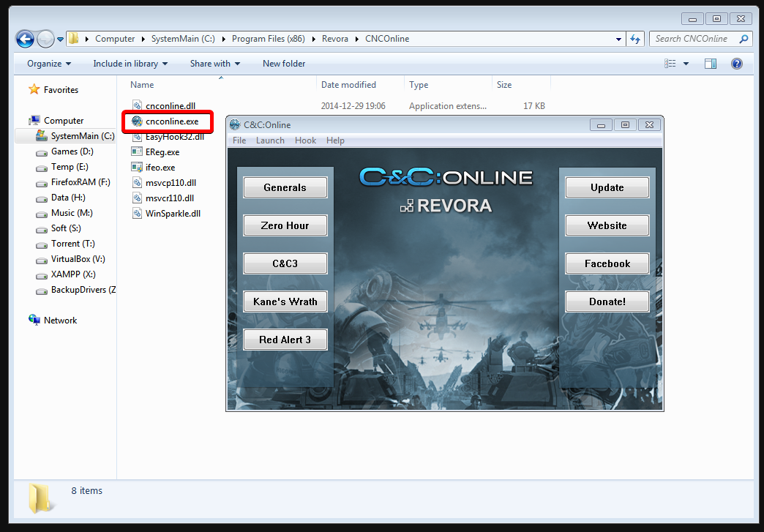This screenshot has height=532, width=764.
Task: Select VirtualBox (V:) drive
Action: point(70,259)
